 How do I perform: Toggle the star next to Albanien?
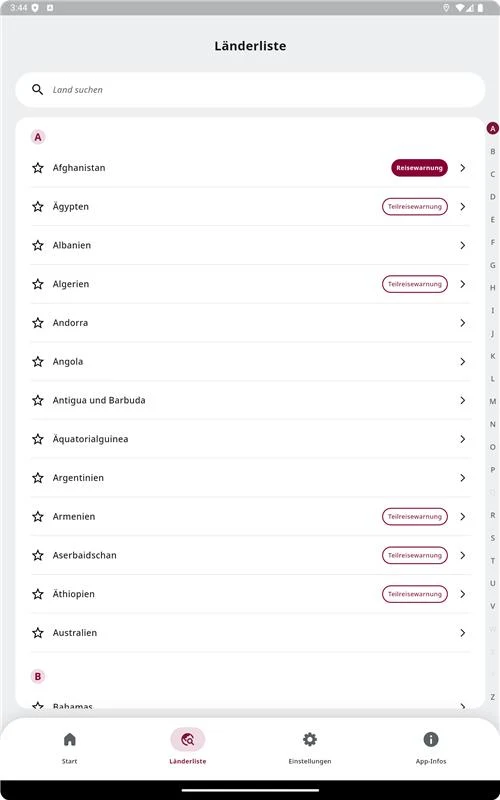click(38, 245)
